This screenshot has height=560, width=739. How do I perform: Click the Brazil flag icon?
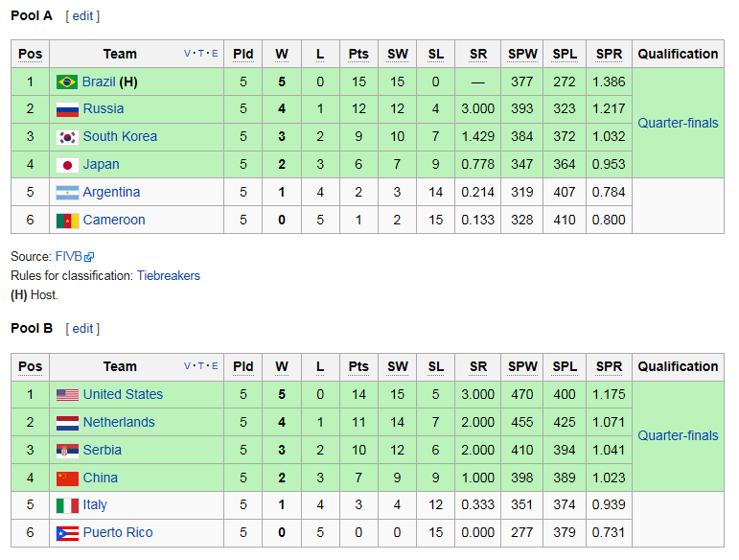[x=67, y=82]
